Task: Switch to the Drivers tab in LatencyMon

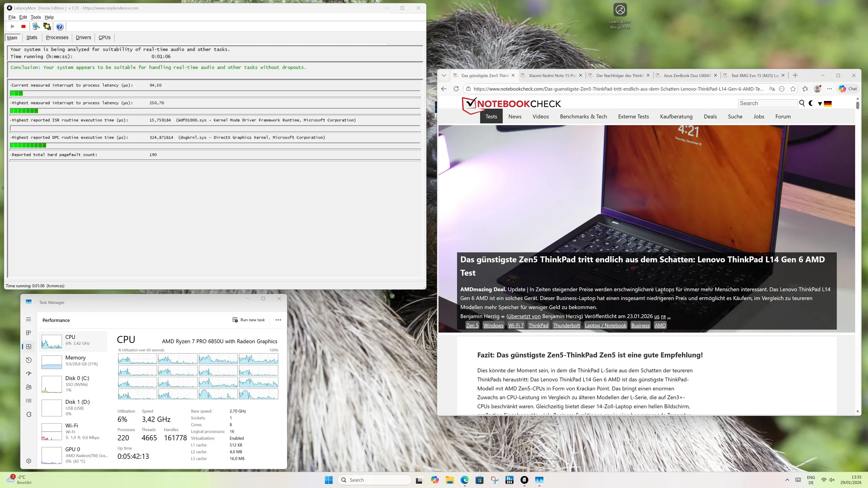Action: tap(83, 38)
